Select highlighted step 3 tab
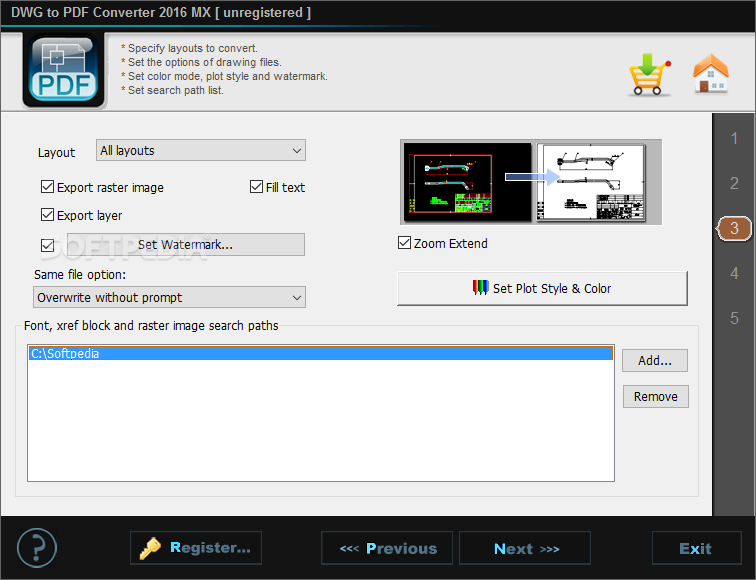The image size is (756, 580). [x=734, y=228]
